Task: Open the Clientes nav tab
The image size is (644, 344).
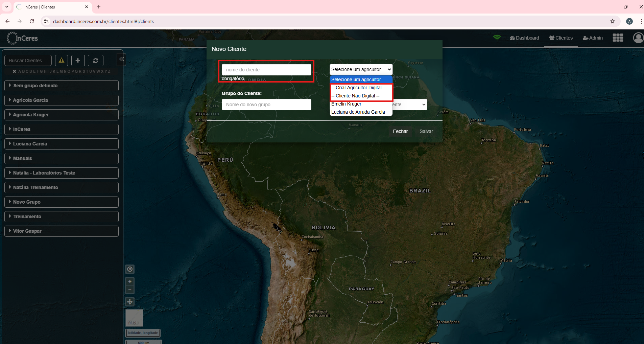Action: click(x=561, y=38)
